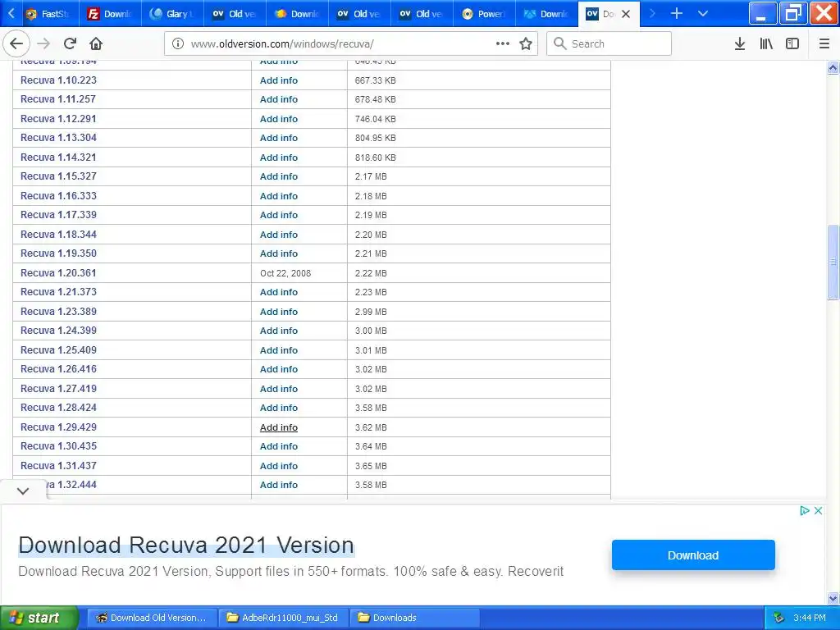
Task: Show site information for oldversion.com
Action: [x=177, y=43]
